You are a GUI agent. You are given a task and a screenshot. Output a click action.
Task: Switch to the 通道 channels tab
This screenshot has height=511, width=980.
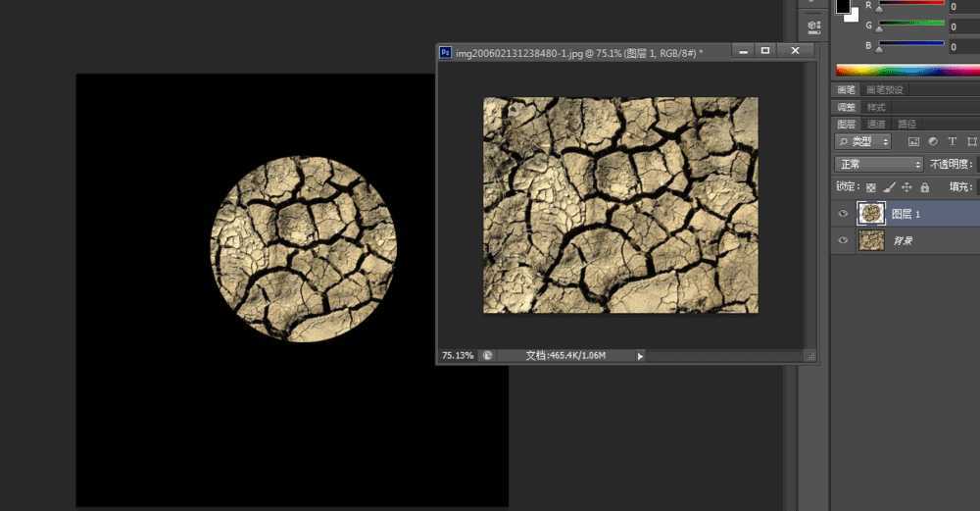click(876, 124)
